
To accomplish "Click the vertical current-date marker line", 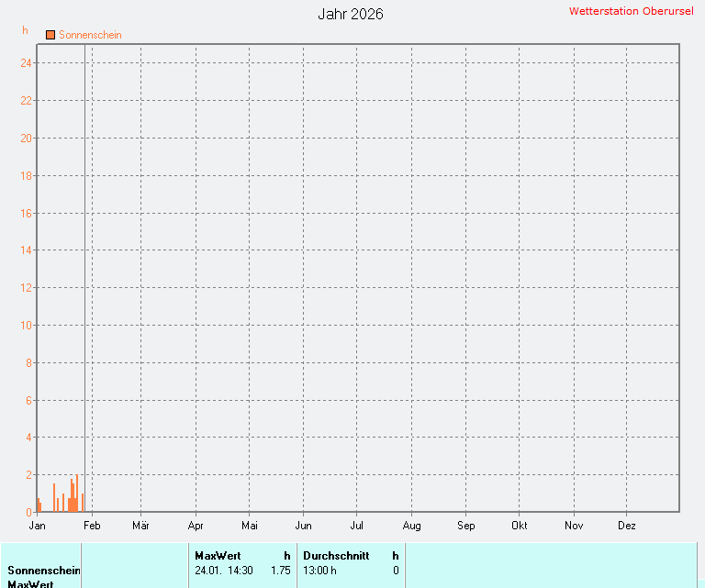I will tap(85, 275).
